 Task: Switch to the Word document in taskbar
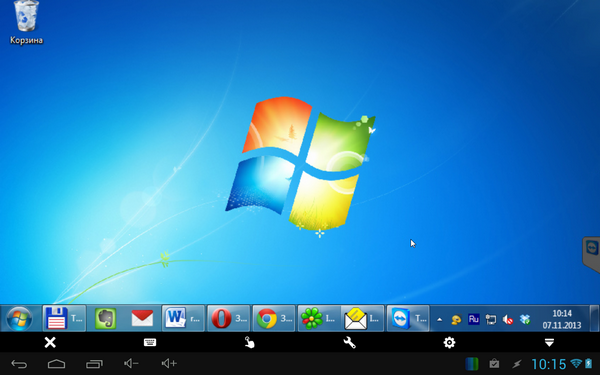183,318
